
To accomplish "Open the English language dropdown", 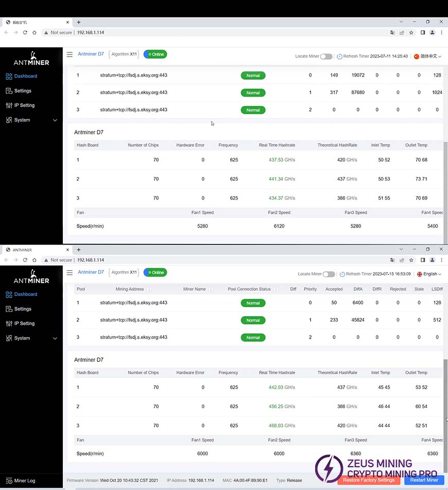I will click(429, 274).
